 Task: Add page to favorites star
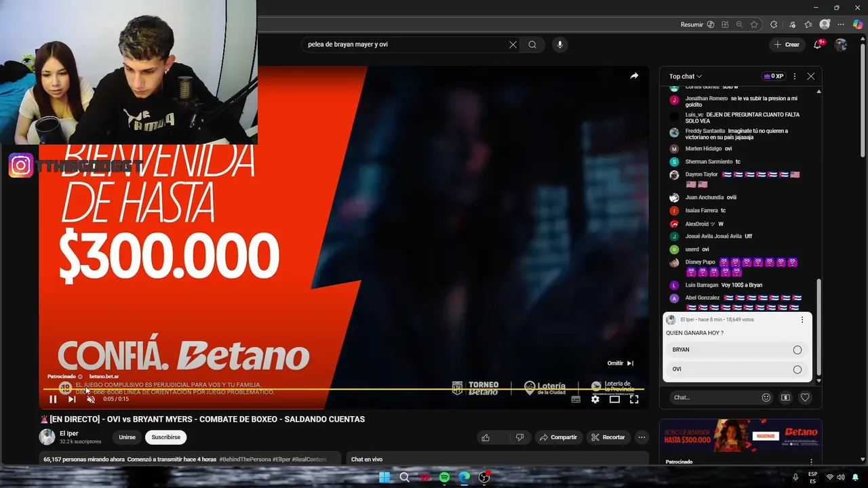click(x=754, y=24)
